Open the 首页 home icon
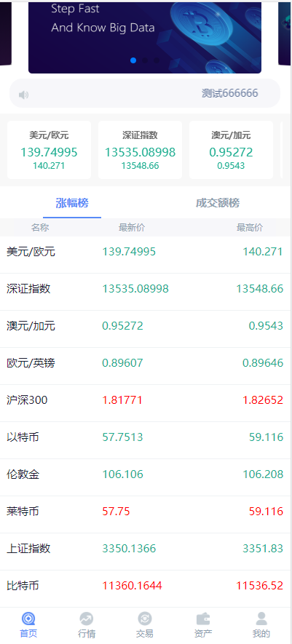Viewport: 292px width, 644px height. (x=28, y=619)
